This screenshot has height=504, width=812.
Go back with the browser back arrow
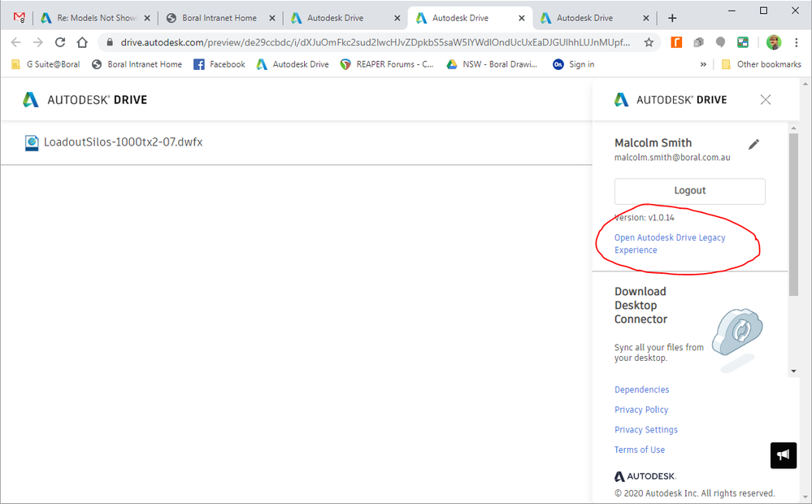pos(15,42)
